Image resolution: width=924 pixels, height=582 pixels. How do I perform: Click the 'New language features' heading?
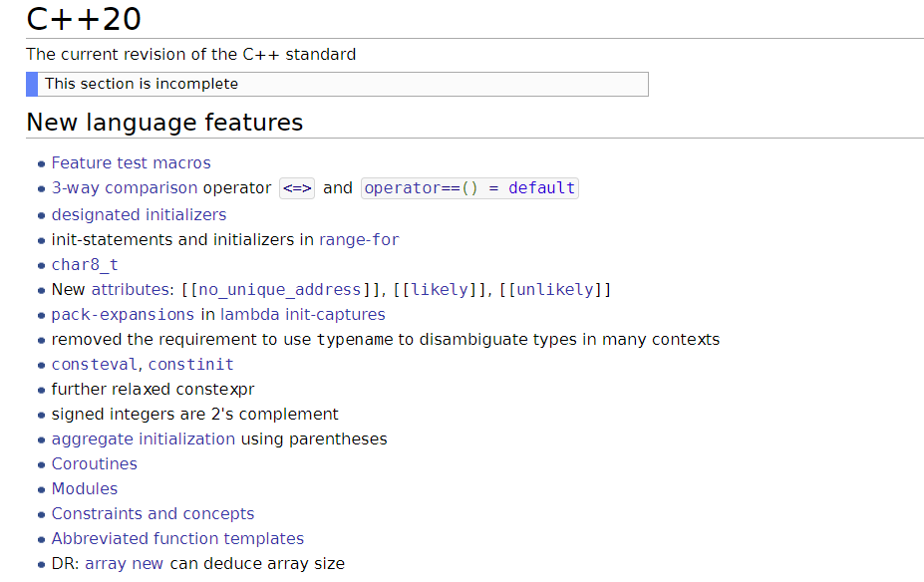[165, 123]
